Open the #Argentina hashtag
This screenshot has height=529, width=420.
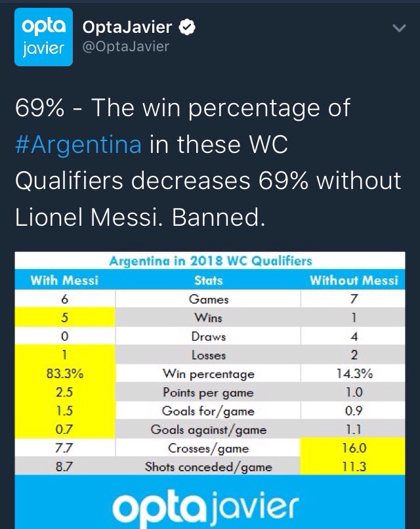click(x=78, y=144)
